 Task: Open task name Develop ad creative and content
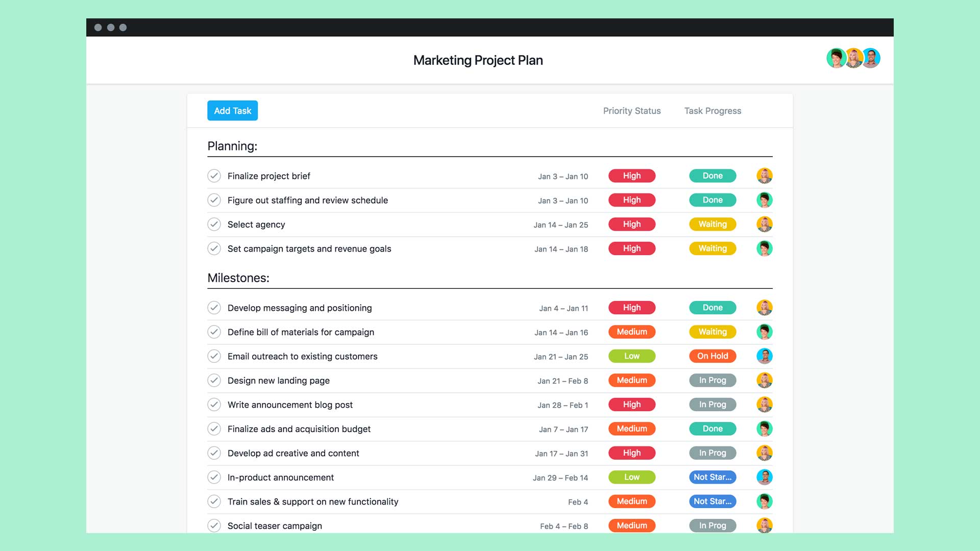coord(293,453)
